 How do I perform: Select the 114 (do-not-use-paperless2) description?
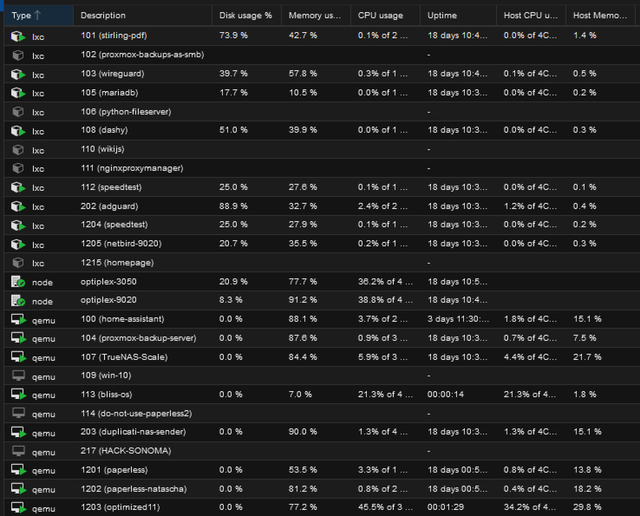tap(136, 414)
